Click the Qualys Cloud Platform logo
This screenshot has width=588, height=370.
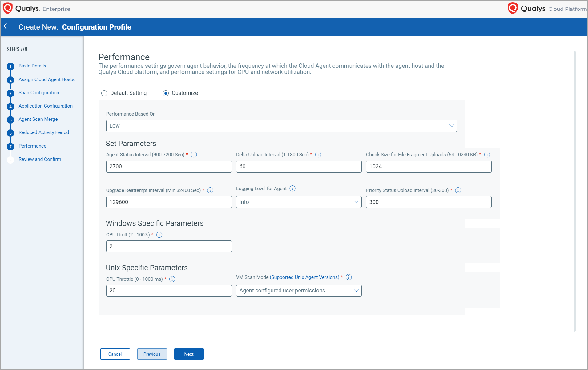click(x=547, y=9)
